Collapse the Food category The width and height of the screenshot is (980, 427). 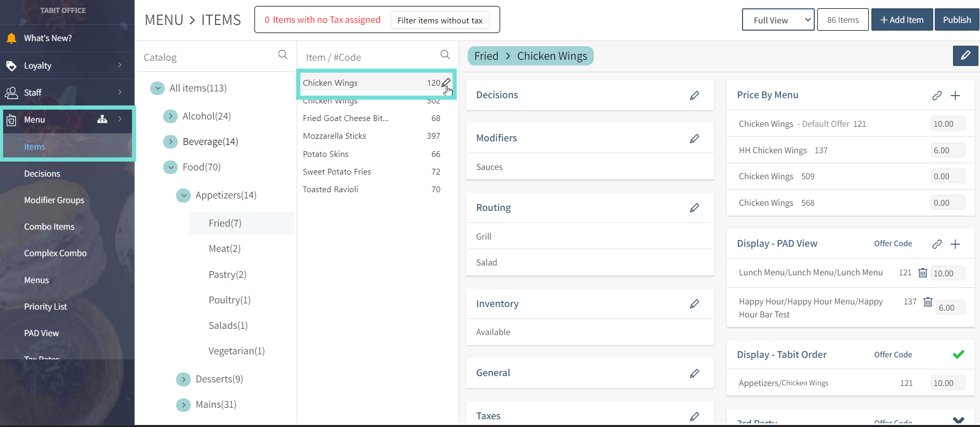point(170,167)
